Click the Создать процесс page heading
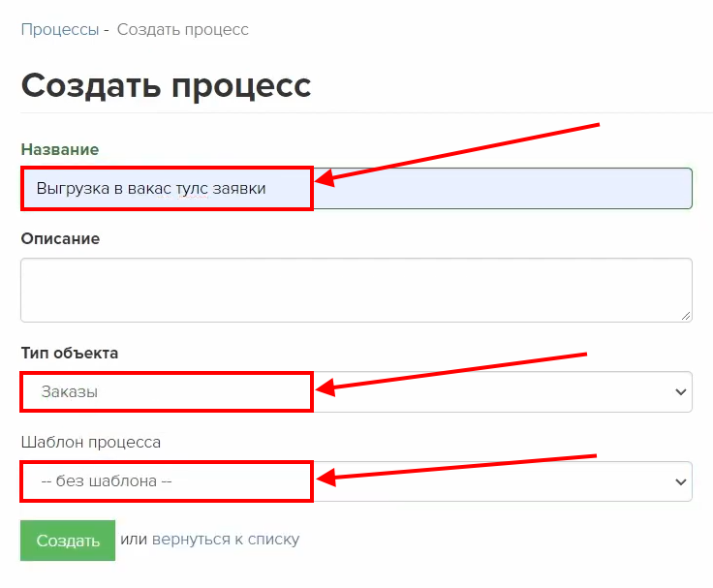This screenshot has height=588, width=713. (166, 85)
